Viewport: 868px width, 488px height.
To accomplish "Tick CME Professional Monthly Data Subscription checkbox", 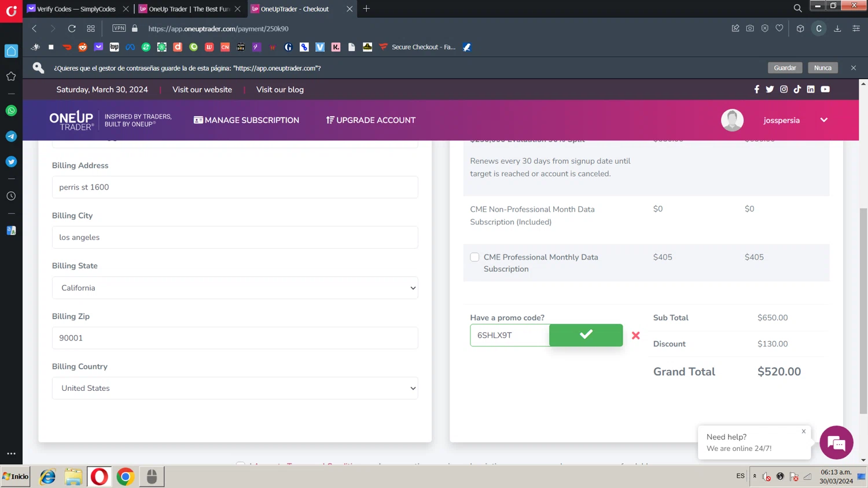I will 475,257.
